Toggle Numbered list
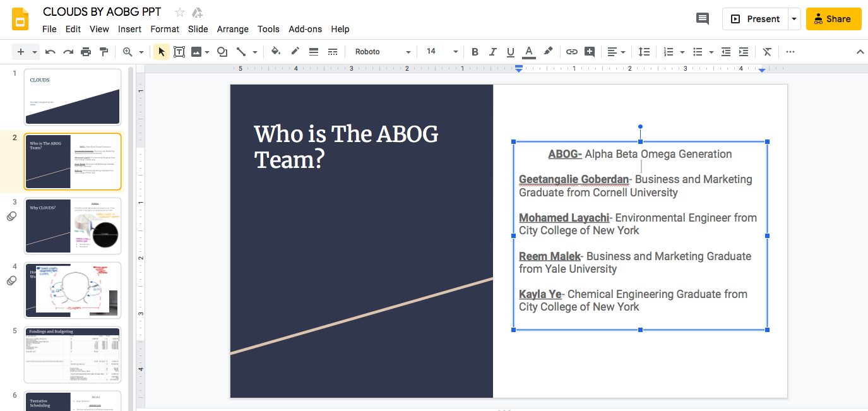 click(669, 52)
